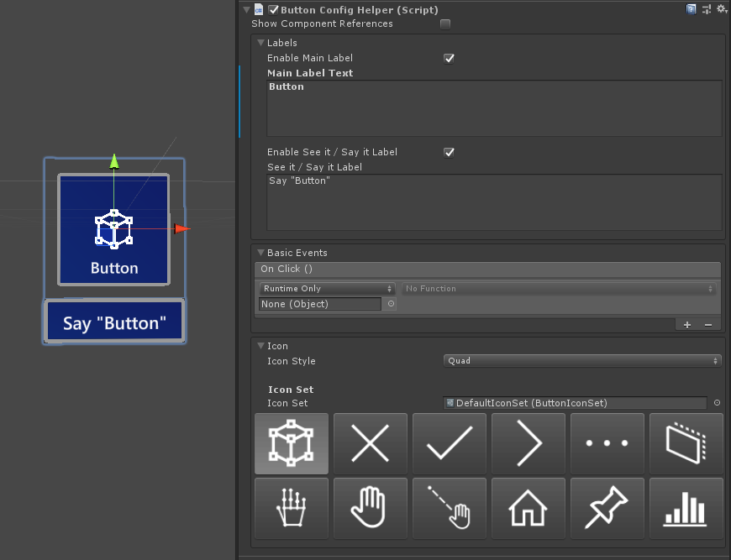This screenshot has height=560, width=731.
Task: Click the Main Label Text field
Action: point(494,107)
